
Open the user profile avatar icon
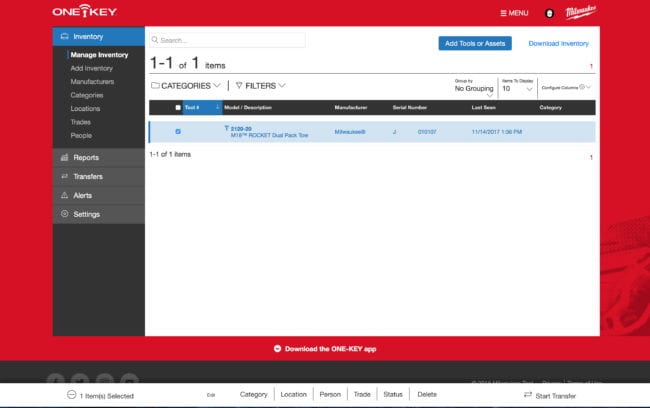548,13
